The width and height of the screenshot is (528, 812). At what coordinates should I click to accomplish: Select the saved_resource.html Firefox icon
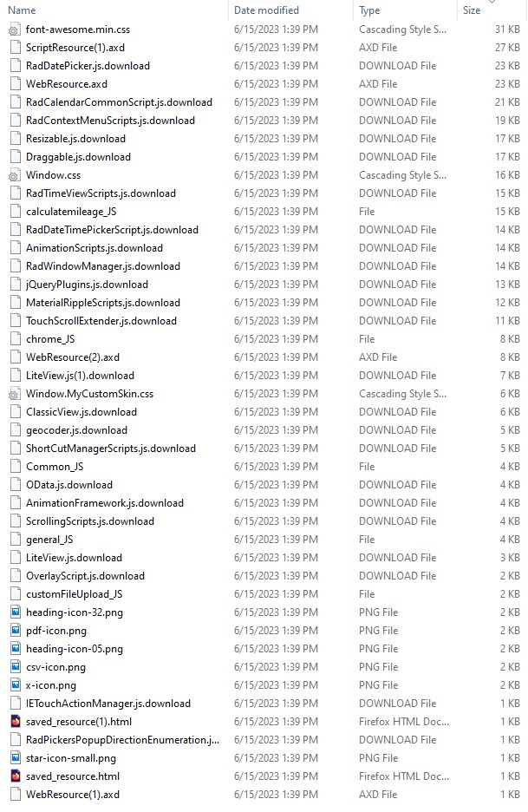click(x=15, y=776)
